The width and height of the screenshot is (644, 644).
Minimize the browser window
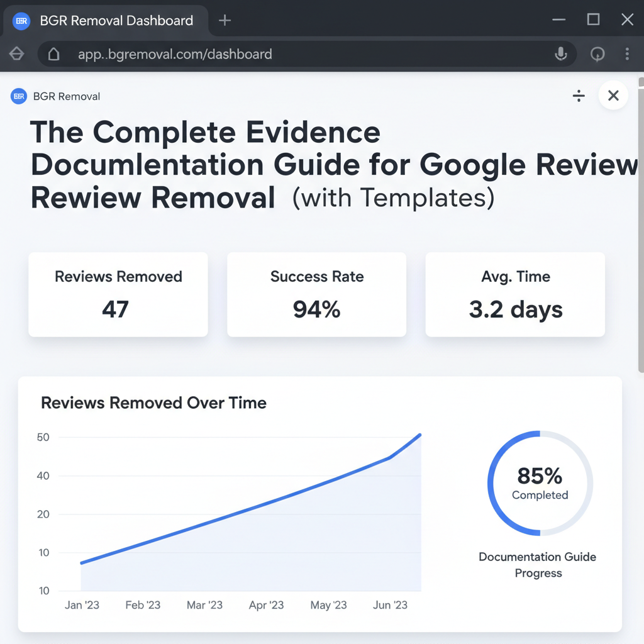pos(558,19)
